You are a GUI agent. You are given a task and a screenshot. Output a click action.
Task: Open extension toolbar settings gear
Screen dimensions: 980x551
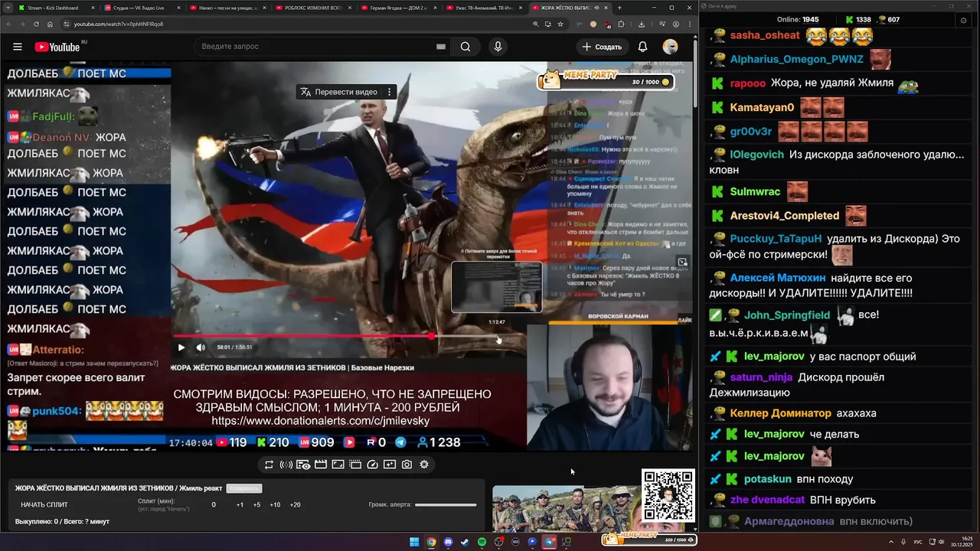point(424,465)
